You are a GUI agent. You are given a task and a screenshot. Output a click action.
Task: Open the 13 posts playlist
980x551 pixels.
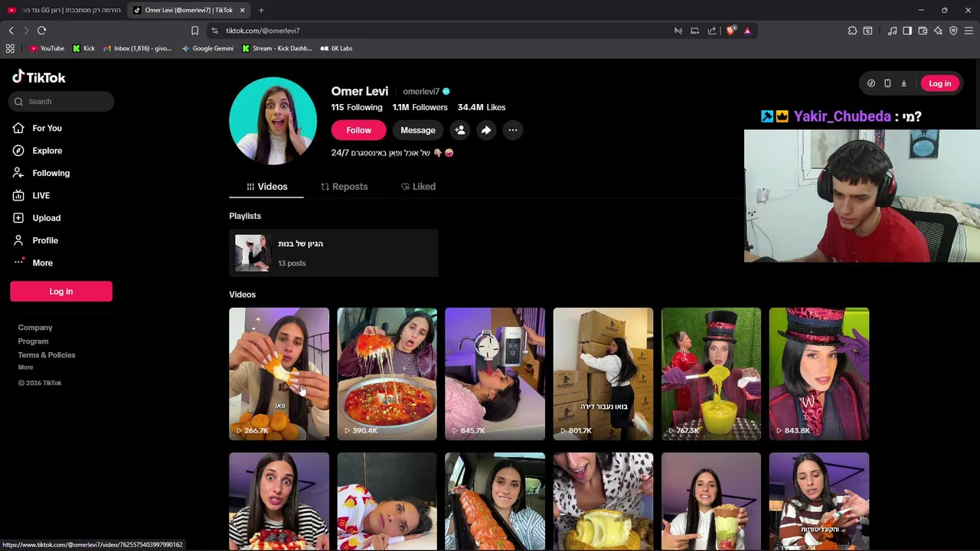(333, 253)
